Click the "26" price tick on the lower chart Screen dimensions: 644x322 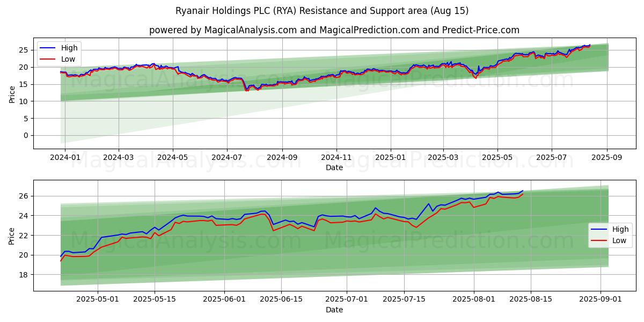[x=24, y=196]
